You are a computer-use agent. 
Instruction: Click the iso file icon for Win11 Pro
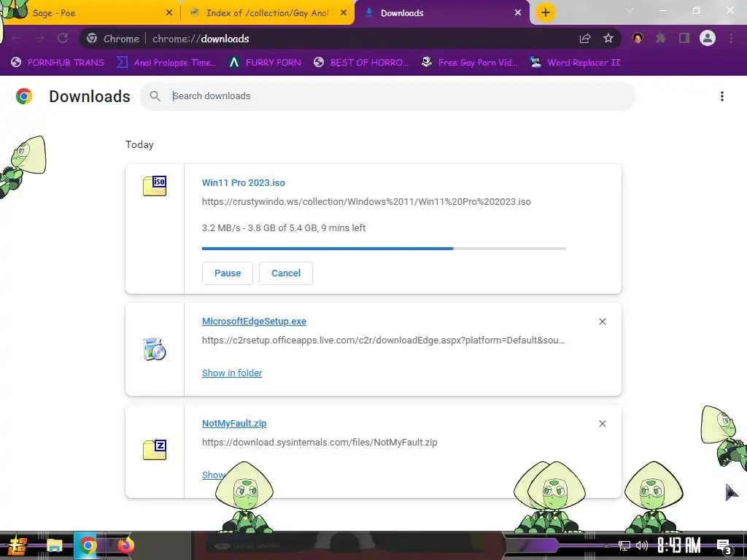coord(155,186)
